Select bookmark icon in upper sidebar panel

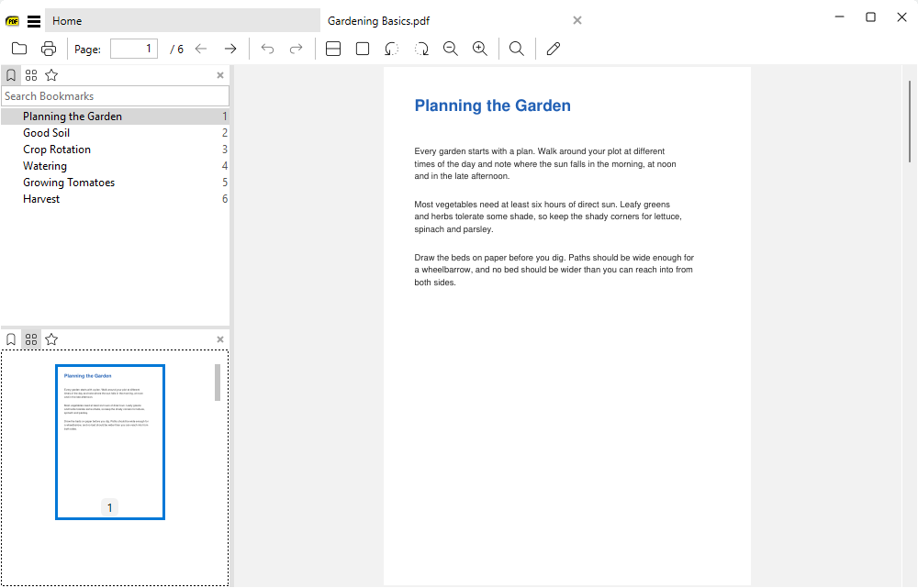point(11,75)
